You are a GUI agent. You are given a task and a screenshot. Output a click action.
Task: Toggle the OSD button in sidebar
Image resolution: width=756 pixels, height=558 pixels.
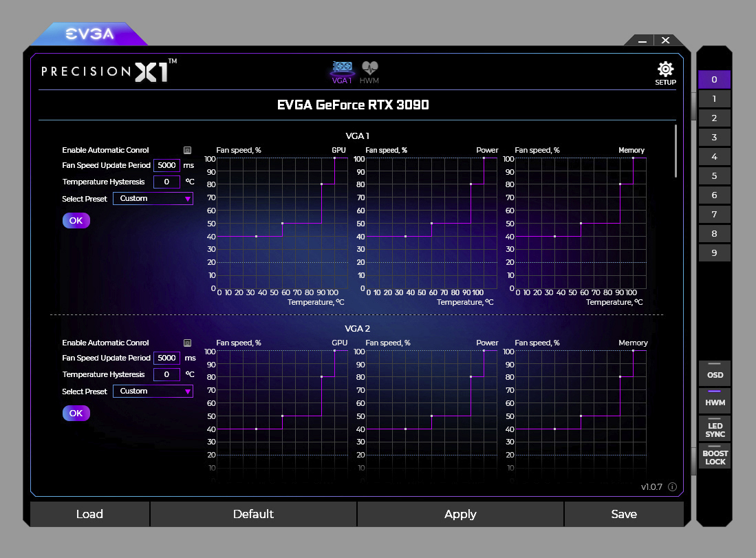coord(715,373)
